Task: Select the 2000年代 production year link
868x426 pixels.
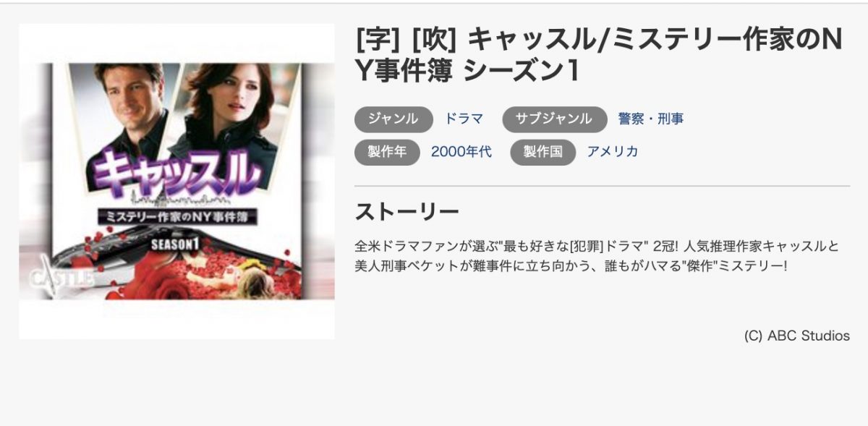Action: [x=461, y=152]
